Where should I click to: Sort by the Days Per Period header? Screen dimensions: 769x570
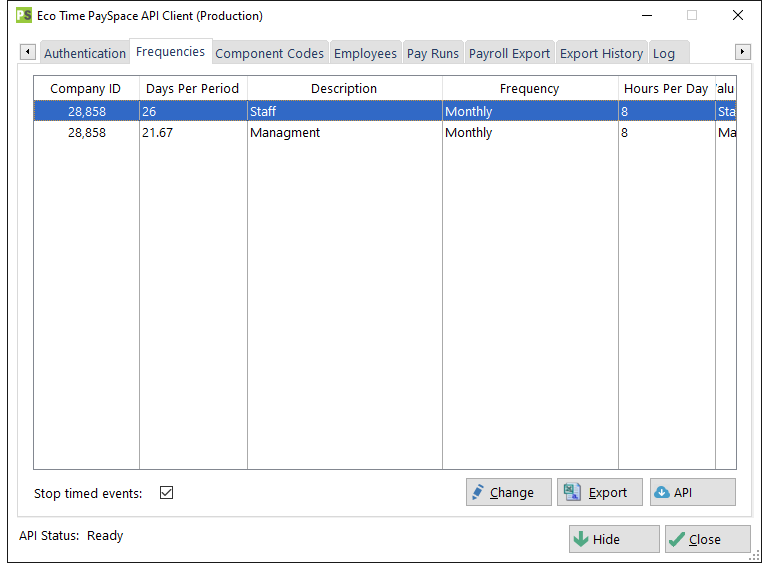pyautogui.click(x=193, y=89)
